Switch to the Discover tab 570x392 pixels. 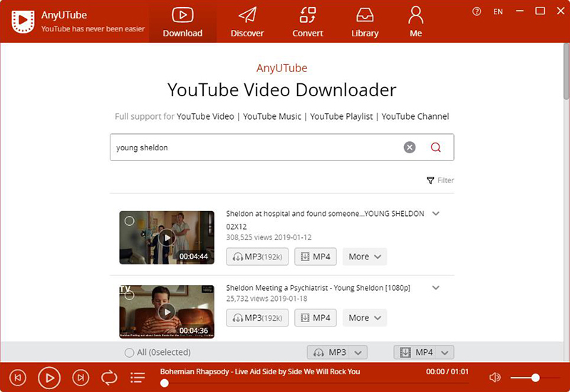[x=247, y=23]
